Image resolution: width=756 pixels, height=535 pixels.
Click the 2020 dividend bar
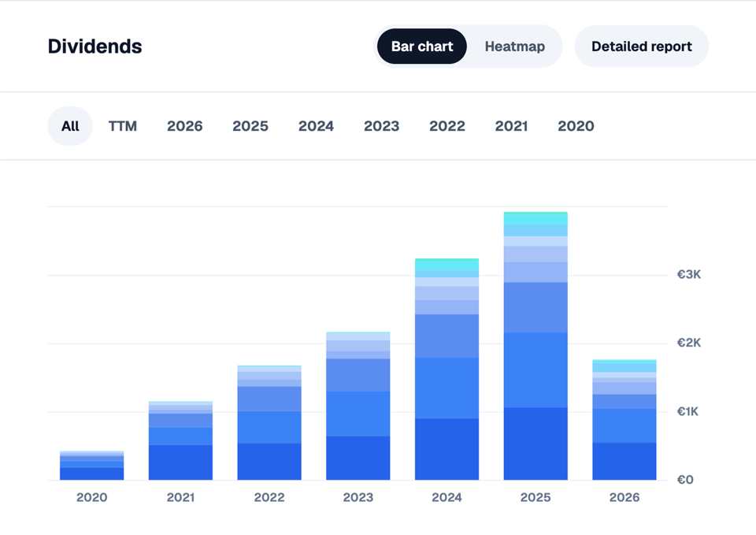pos(91,466)
